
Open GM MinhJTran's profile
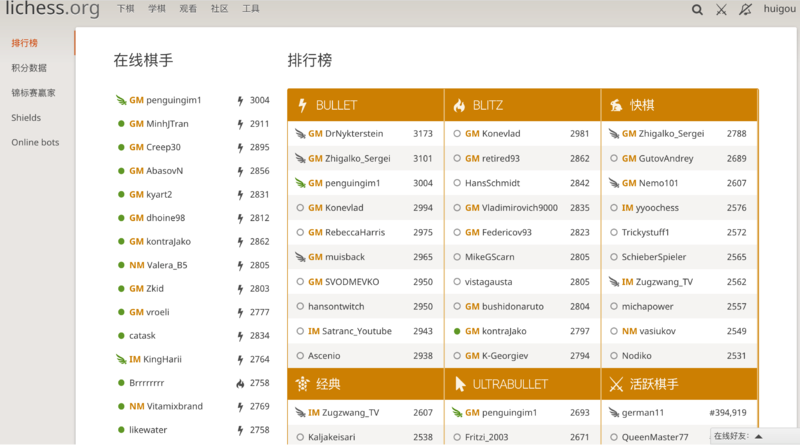point(159,123)
